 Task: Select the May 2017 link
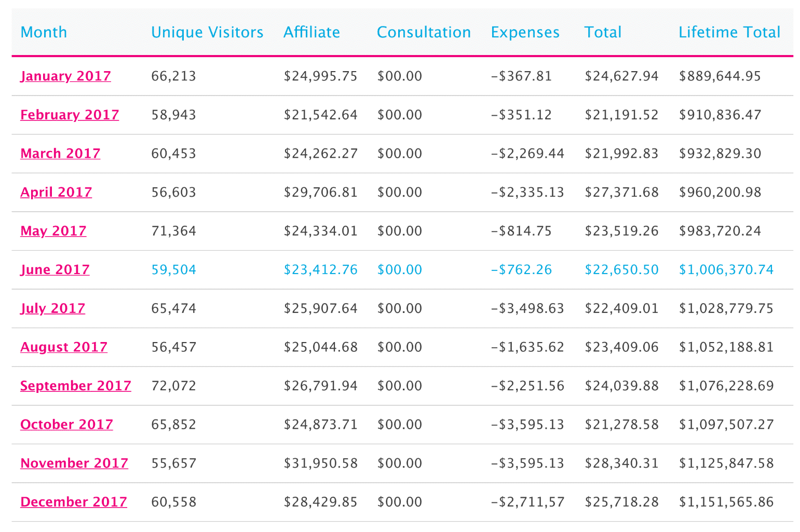tap(53, 231)
